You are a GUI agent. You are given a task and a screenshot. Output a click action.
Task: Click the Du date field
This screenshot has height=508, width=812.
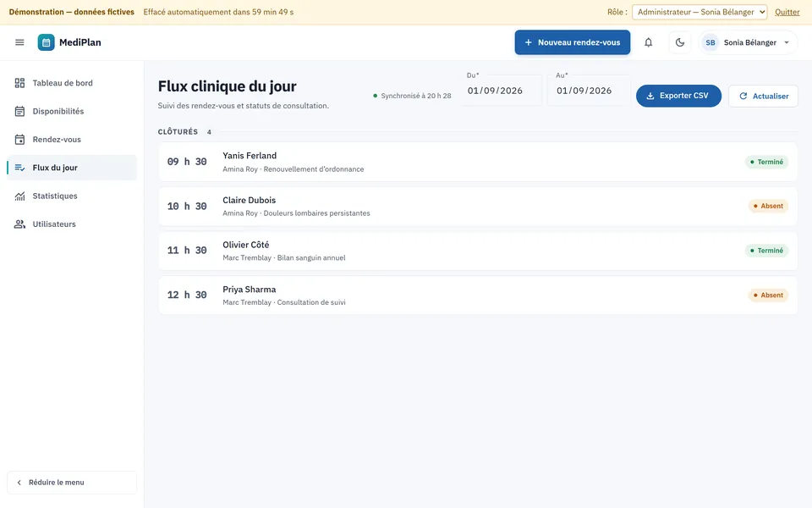coord(501,91)
